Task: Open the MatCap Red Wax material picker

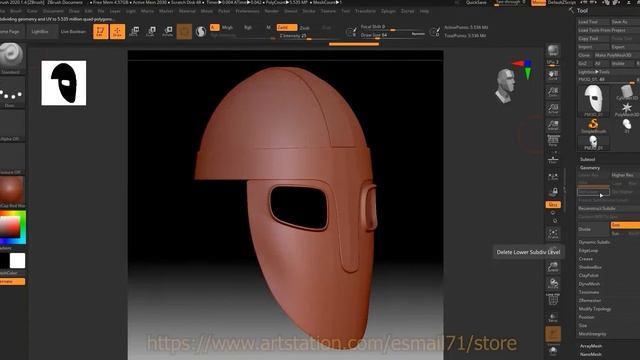Action: click(11, 192)
